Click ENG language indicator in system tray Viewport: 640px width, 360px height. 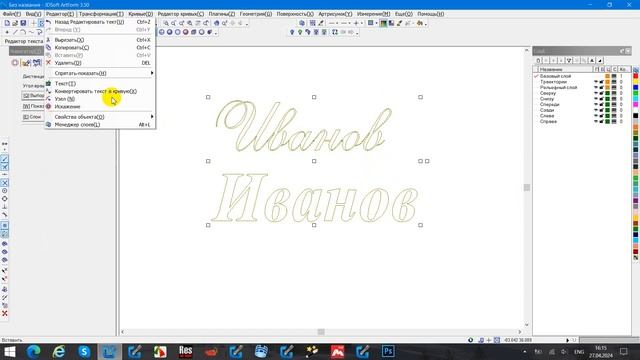(579, 352)
